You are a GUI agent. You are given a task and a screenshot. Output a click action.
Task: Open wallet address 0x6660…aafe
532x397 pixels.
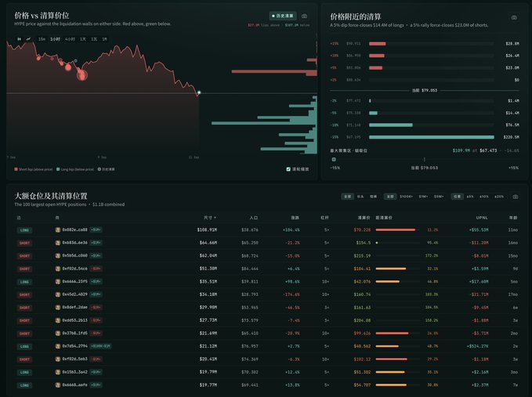point(74,384)
